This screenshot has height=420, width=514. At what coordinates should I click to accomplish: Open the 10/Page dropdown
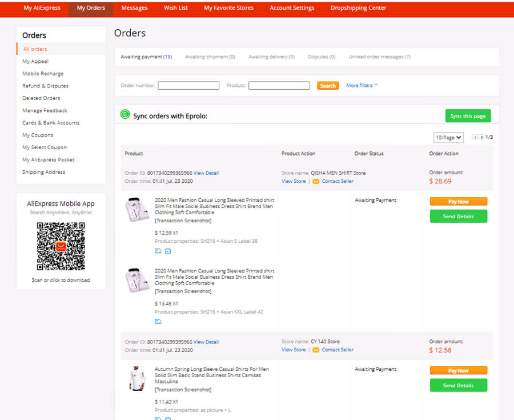click(448, 137)
